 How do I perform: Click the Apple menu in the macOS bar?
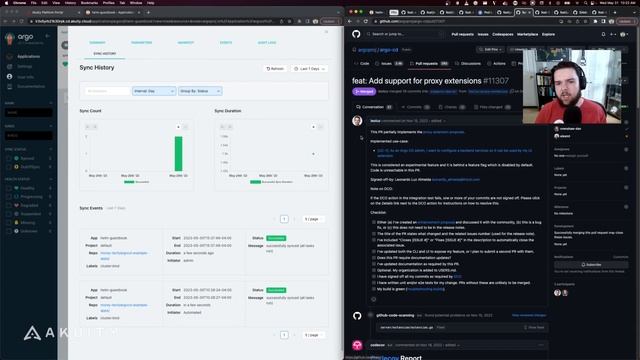coord(6,3)
